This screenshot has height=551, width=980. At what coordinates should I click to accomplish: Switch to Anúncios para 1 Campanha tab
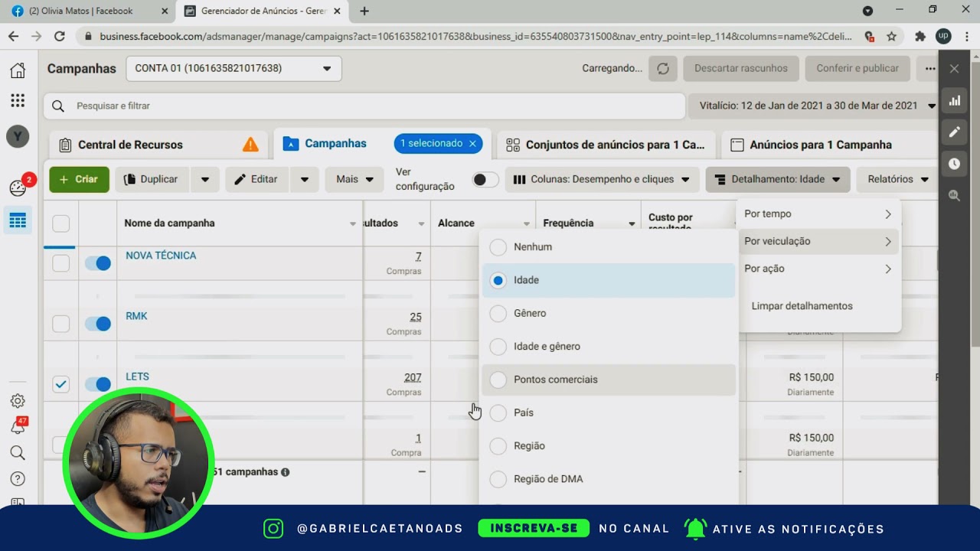point(830,145)
